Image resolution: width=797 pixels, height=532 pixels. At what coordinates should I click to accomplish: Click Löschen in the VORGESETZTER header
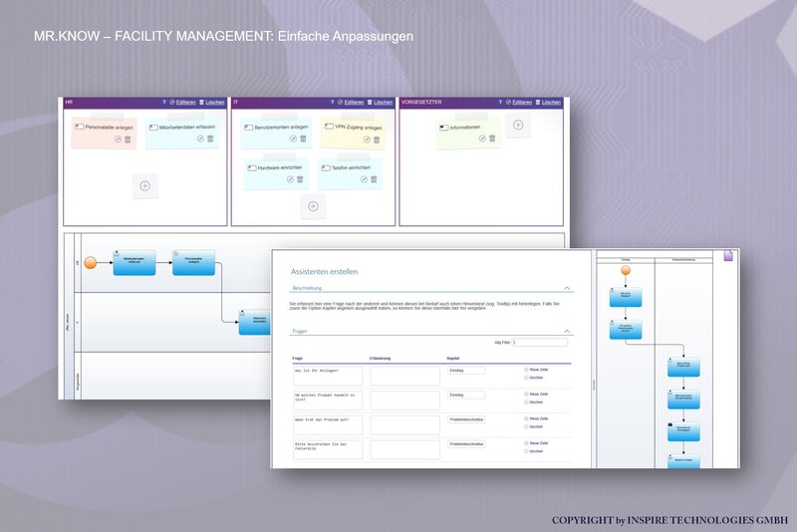pos(551,103)
